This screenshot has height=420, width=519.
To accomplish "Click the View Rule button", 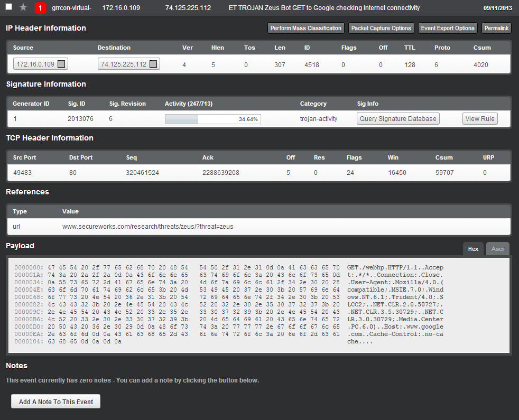I will tap(480, 119).
